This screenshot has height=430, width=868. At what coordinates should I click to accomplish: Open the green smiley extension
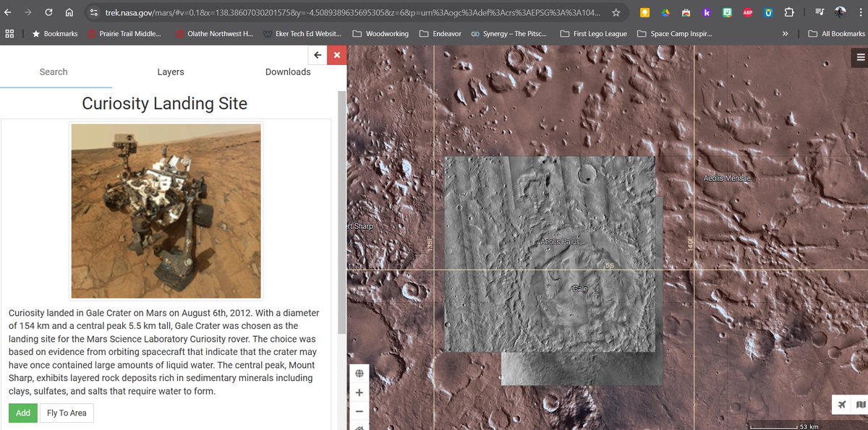[727, 12]
